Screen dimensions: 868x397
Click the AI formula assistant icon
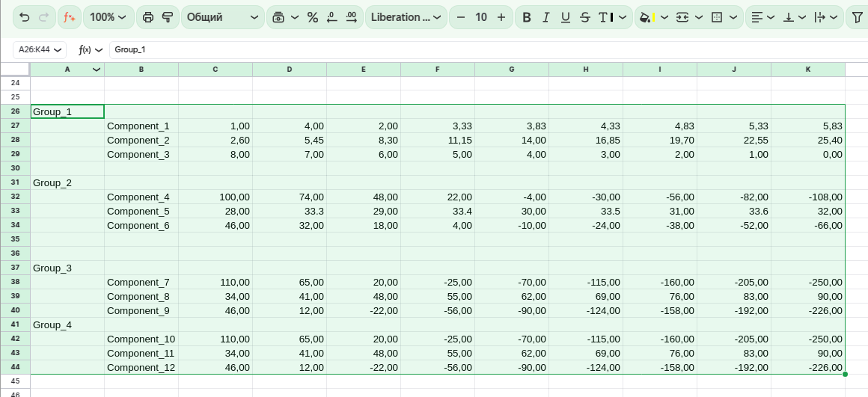[x=69, y=17]
